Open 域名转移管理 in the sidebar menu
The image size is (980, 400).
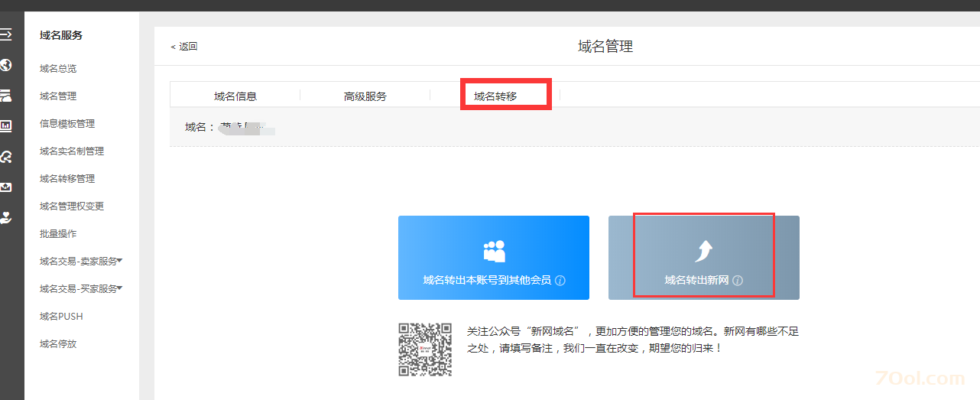(67, 179)
